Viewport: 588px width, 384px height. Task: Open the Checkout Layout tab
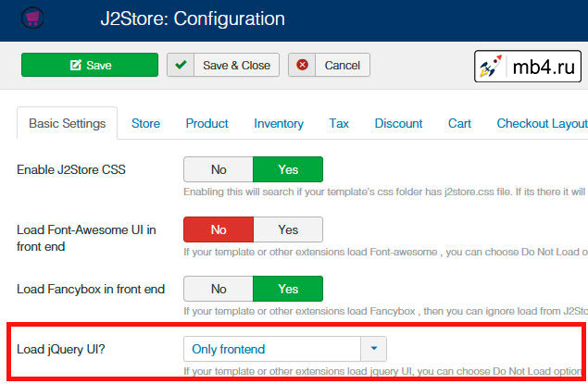click(543, 123)
